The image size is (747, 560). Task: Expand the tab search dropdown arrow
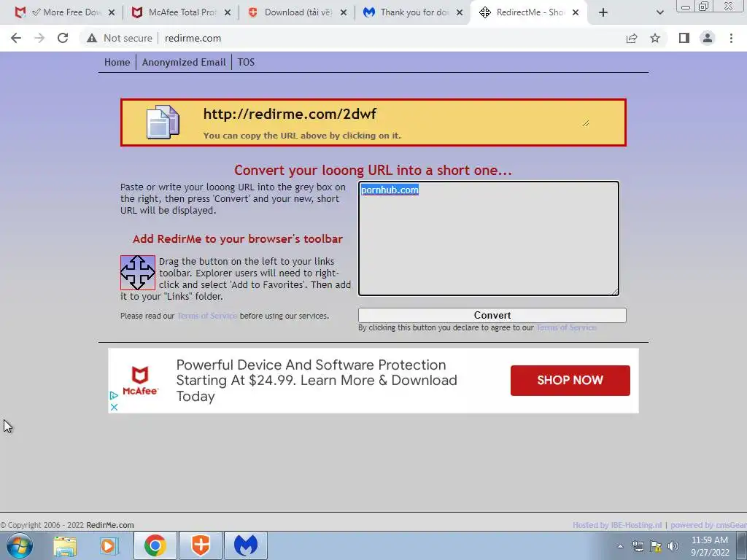pos(659,13)
